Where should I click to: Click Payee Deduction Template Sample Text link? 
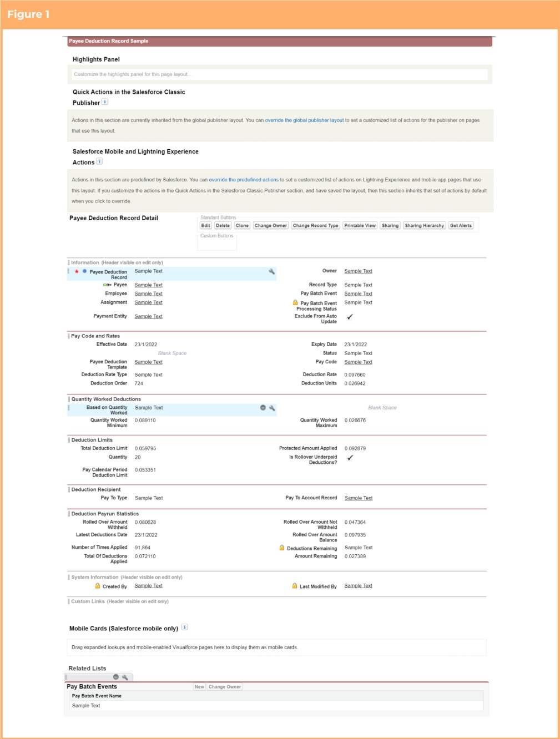point(148,362)
